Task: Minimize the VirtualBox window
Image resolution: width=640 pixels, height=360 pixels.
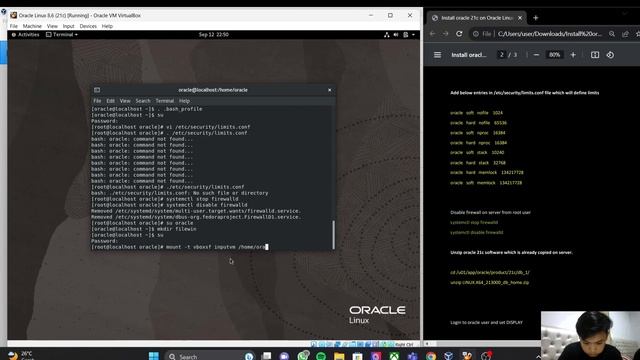Action: tap(371, 15)
